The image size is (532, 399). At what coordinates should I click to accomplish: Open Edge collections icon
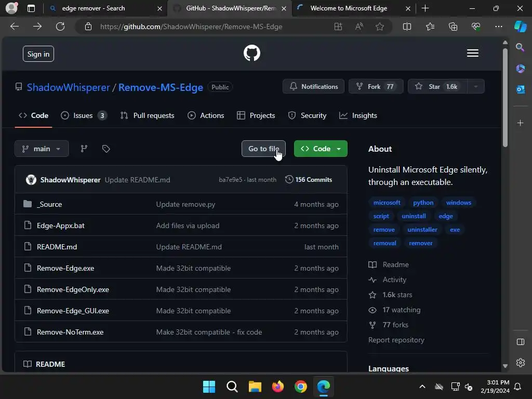[453, 26]
